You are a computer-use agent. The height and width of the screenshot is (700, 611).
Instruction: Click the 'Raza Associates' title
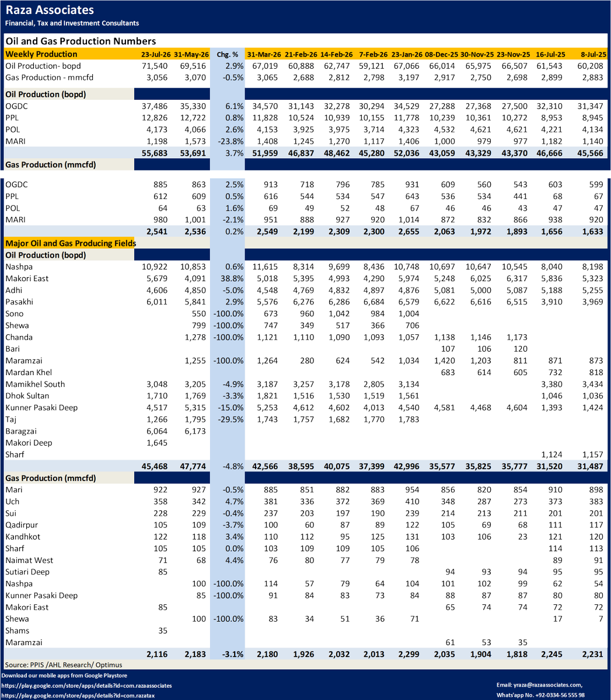point(49,10)
